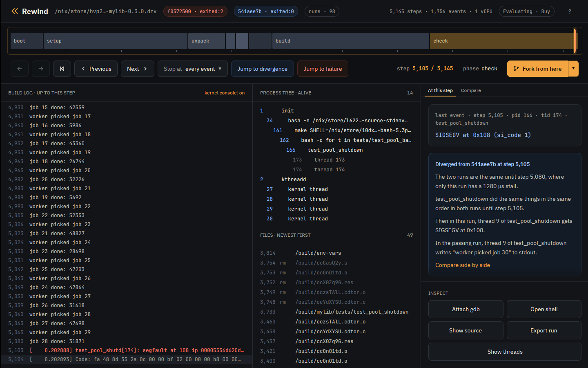The height and width of the screenshot is (368, 588).
Task: Select thread 174 in process tree
Action: [336, 170]
